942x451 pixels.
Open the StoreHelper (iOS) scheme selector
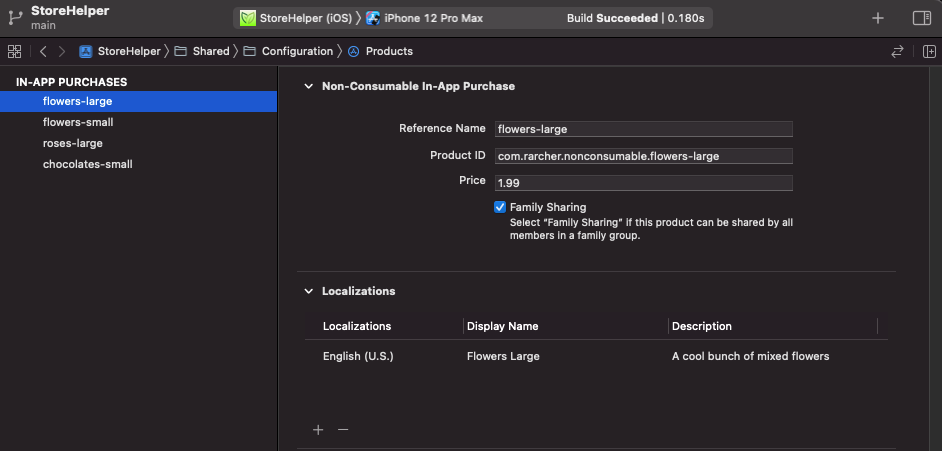coord(296,18)
